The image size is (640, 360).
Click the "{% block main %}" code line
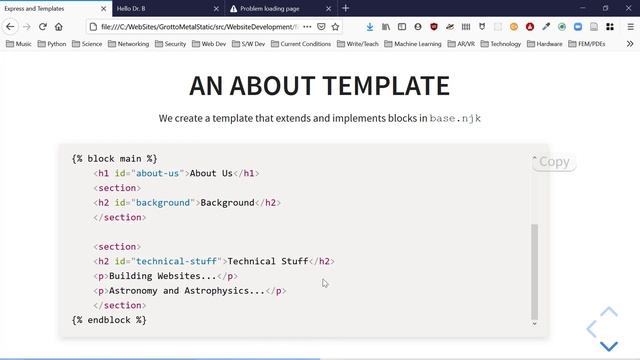114,158
